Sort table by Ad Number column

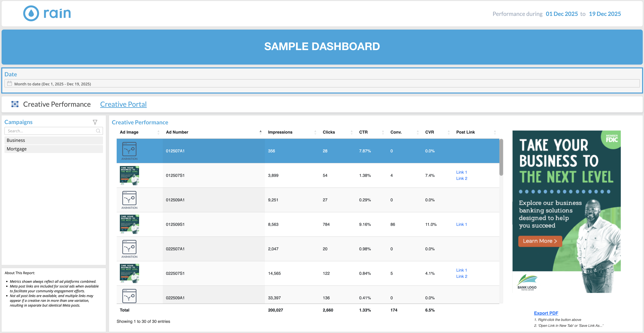177,132
